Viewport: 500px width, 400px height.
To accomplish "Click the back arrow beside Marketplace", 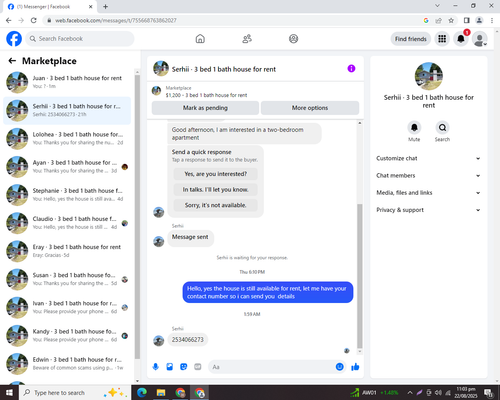I will 12,61.
